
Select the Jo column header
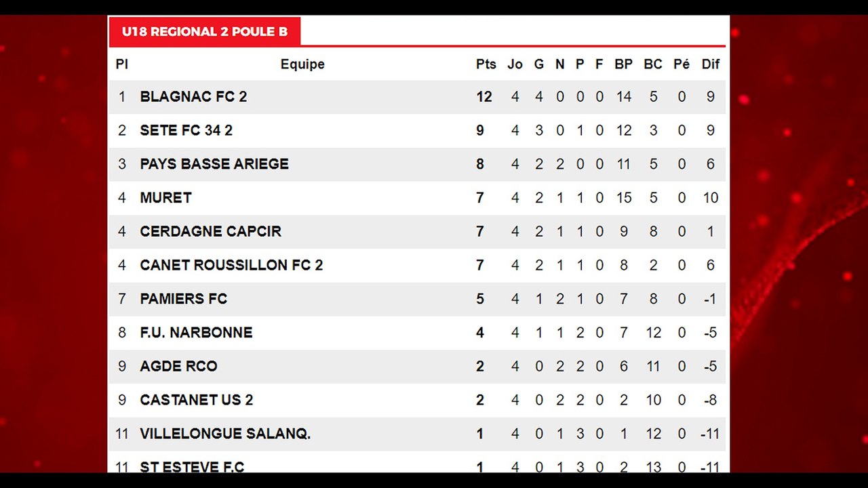coord(515,64)
